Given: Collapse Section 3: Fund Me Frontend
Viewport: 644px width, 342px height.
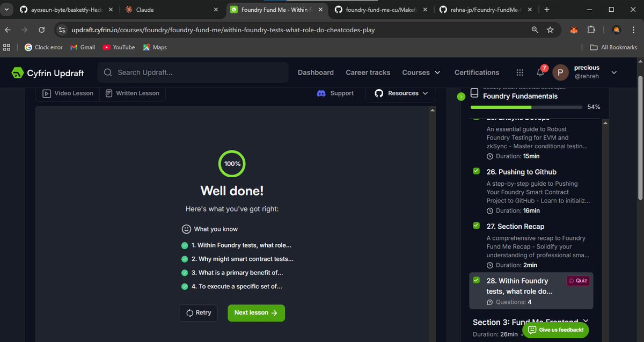Looking at the screenshot, I should [x=586, y=321].
